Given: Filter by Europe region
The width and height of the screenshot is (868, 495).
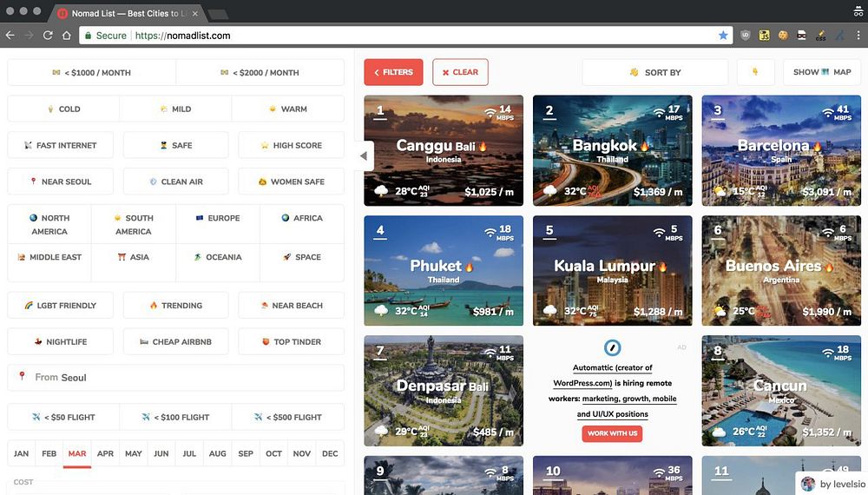Looking at the screenshot, I should click(x=218, y=224).
